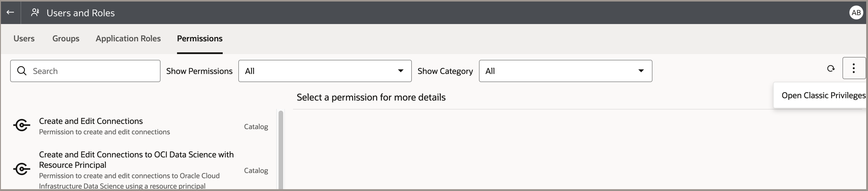Click the OCI Data Science connection icon
Viewport: 868px width, 191px height.
coord(22,169)
